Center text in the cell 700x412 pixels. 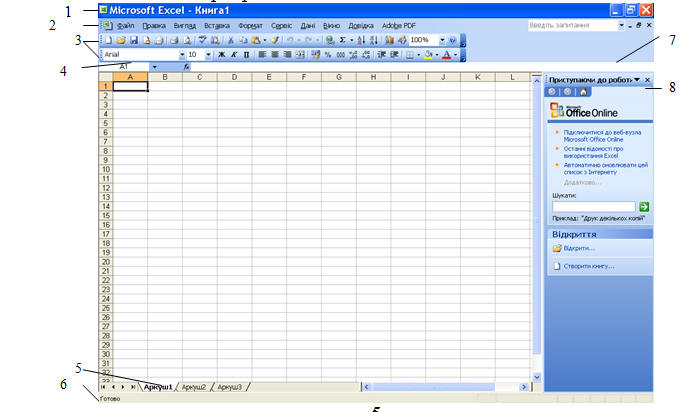(274, 54)
